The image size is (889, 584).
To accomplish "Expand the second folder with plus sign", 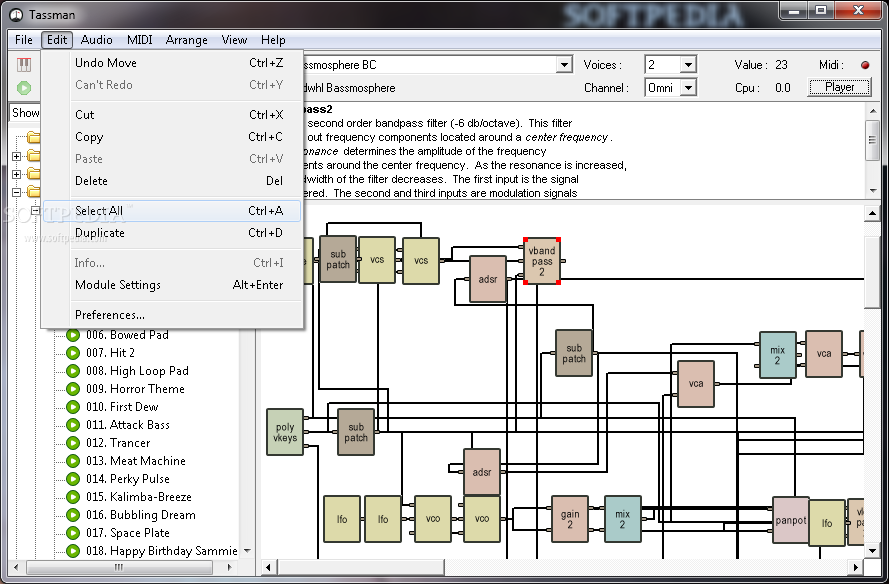I will [x=16, y=156].
